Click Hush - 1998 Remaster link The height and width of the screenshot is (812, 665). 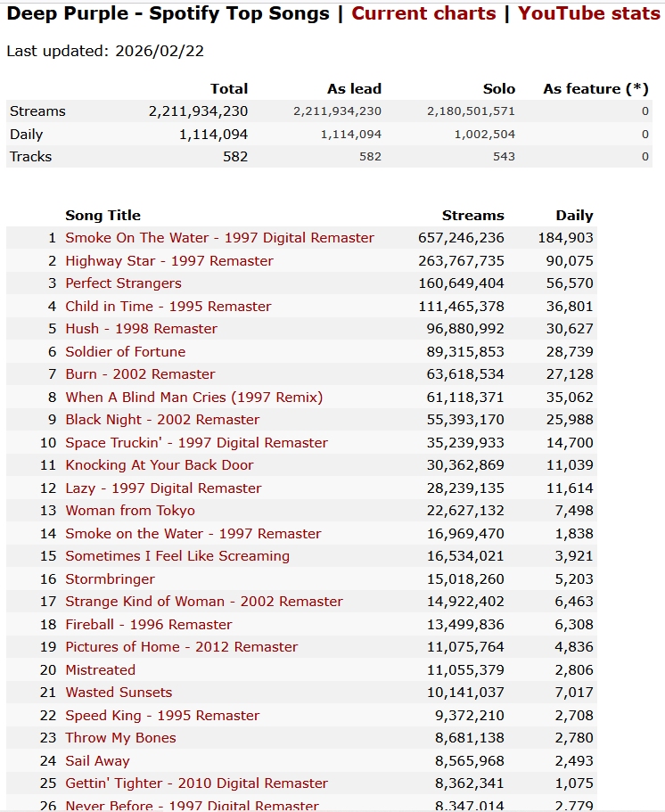[x=141, y=329]
